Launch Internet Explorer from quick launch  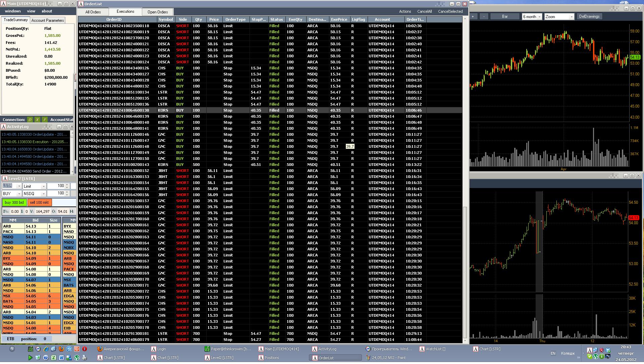point(46,349)
